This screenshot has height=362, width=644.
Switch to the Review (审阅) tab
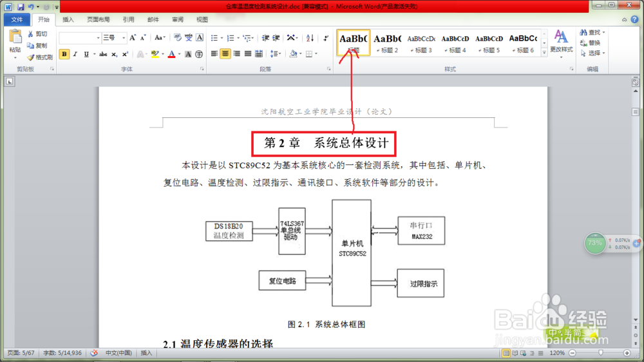click(178, 19)
